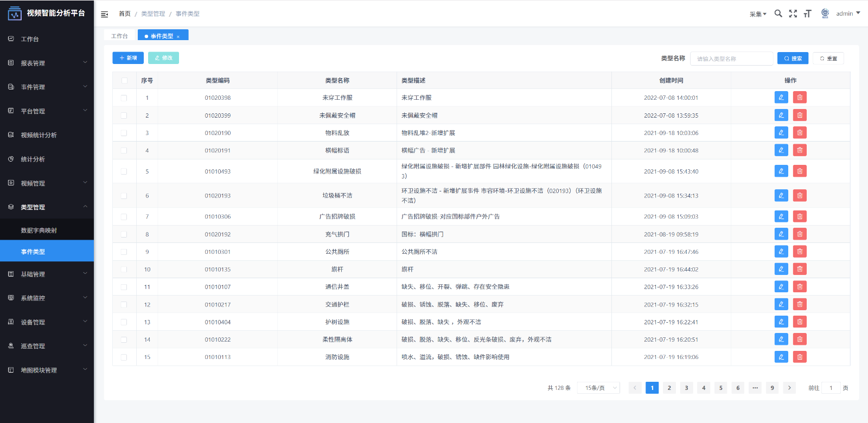The width and height of the screenshot is (868, 423).
Task: Click the 新增 button
Action: 128,58
